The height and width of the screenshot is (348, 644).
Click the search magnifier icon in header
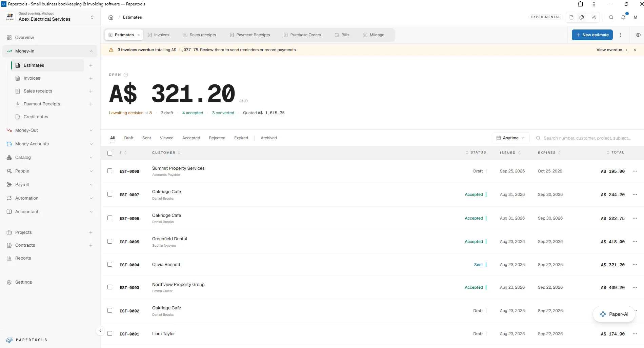coord(611,17)
